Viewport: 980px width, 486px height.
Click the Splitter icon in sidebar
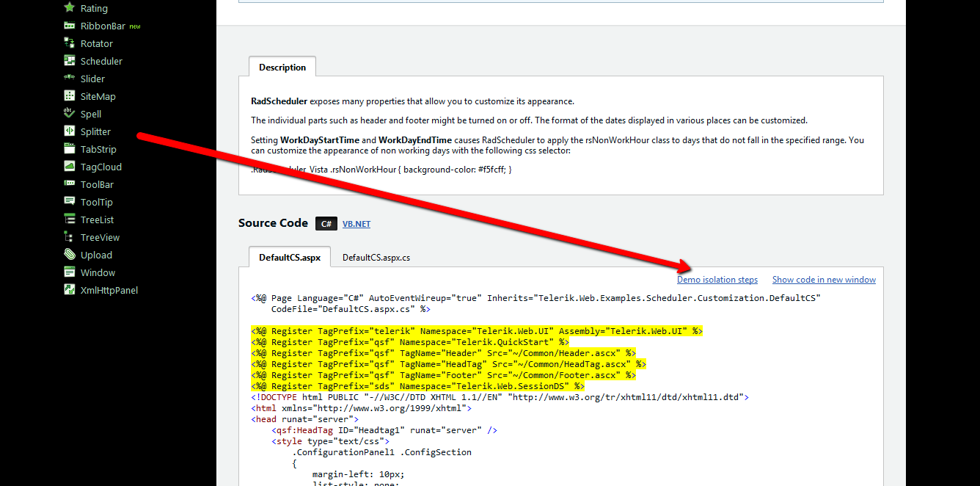(x=70, y=131)
